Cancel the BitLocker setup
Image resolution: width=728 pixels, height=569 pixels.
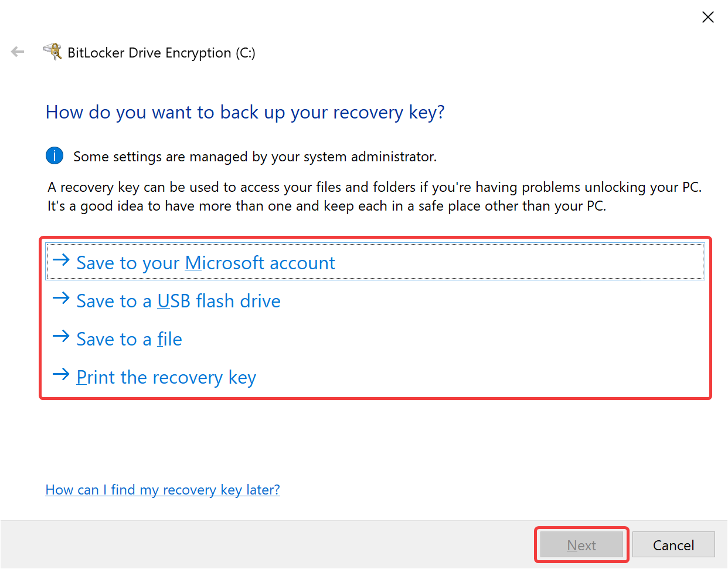673,545
